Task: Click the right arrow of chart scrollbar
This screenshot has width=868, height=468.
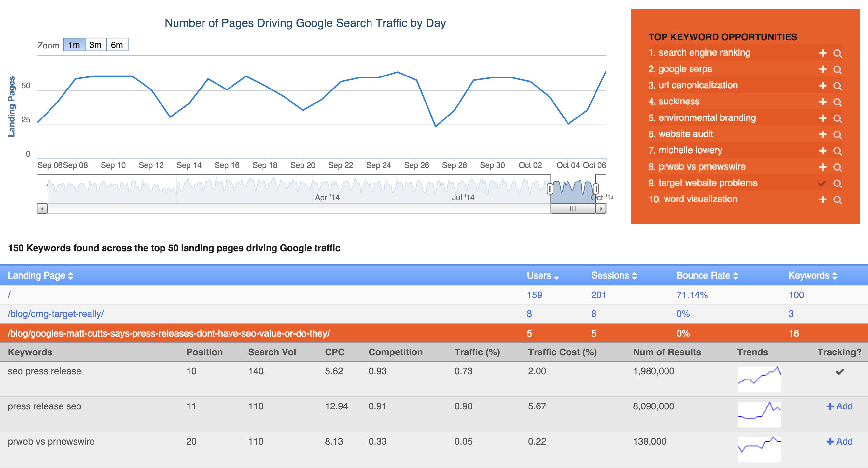Action: click(x=601, y=209)
